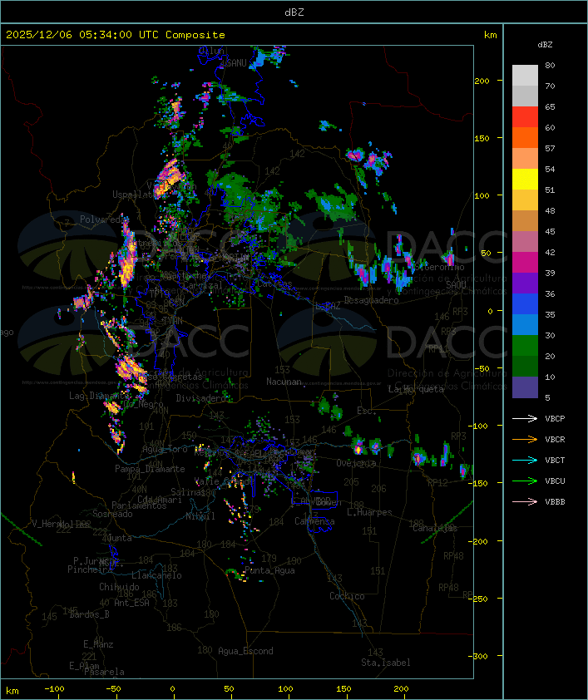This screenshot has width=588, height=700.
Task: Click the km unit label at top right
Action: pyautogui.click(x=490, y=35)
